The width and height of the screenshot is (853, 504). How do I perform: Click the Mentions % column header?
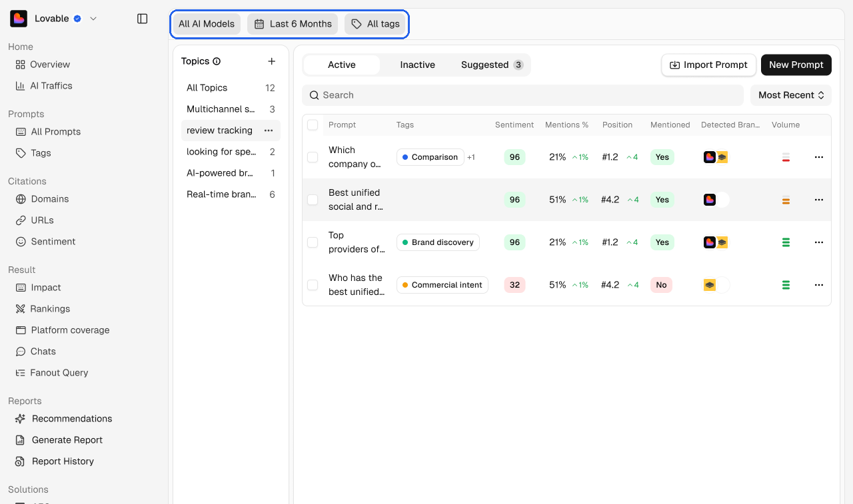566,125
